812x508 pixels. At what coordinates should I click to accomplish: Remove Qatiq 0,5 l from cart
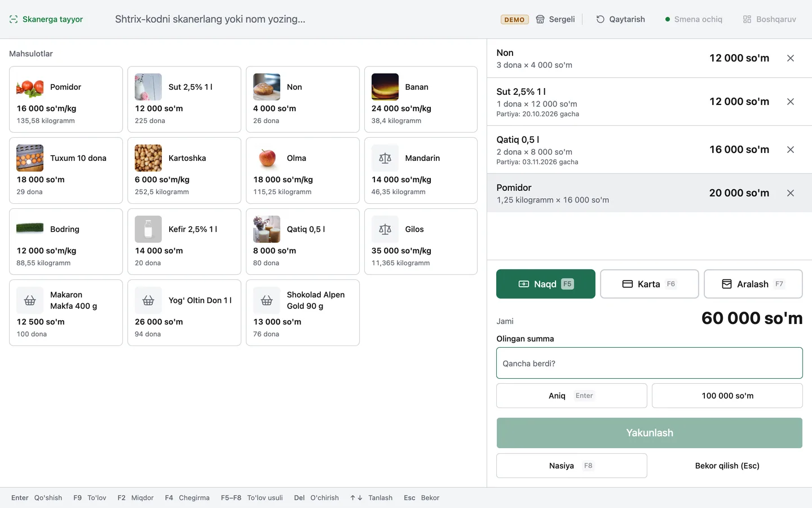791,150
